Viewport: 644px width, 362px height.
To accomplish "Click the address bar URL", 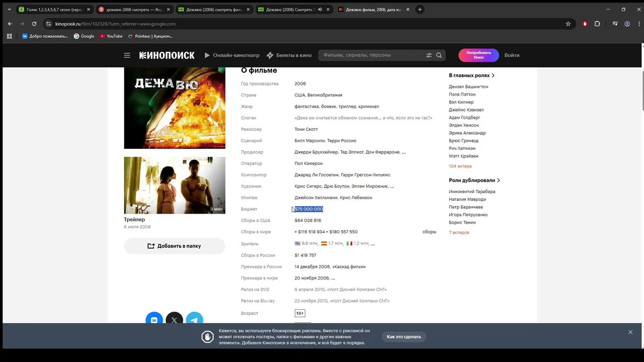I will point(115,24).
